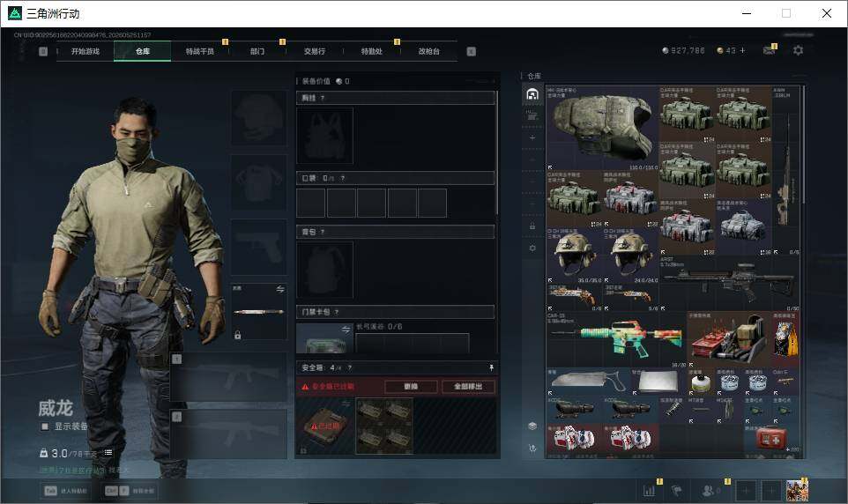This screenshot has width=848, height=504.
Task: Click the left arrow beside 开始游戏 tab
Action: (43, 51)
